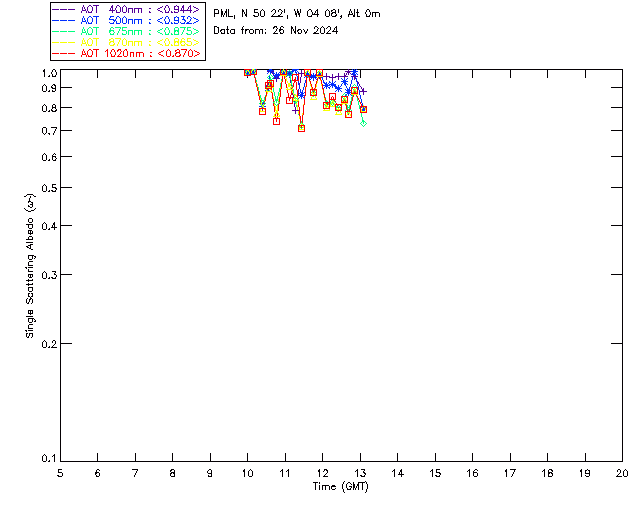
Task: Click the x-axis hour label '14'
Action: [398, 473]
